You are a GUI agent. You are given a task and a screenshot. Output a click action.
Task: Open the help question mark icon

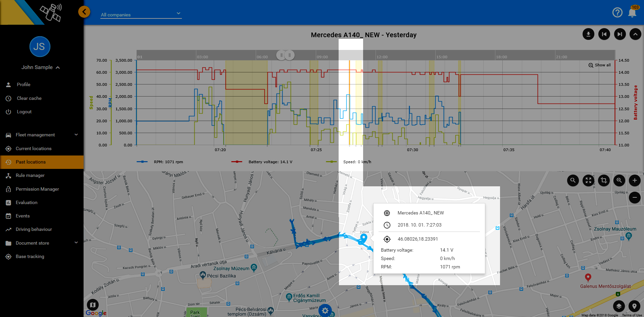[x=617, y=13]
